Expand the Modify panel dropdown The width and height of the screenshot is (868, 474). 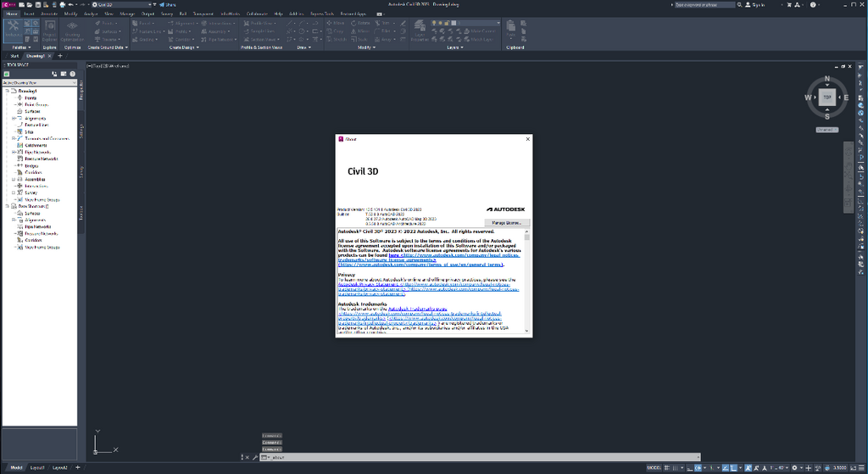(x=366, y=47)
